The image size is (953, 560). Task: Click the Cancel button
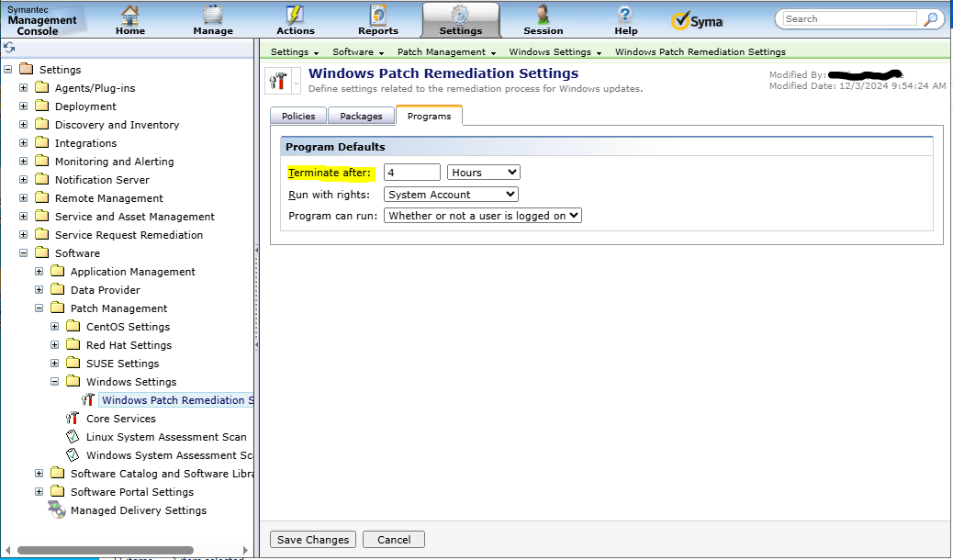click(394, 540)
